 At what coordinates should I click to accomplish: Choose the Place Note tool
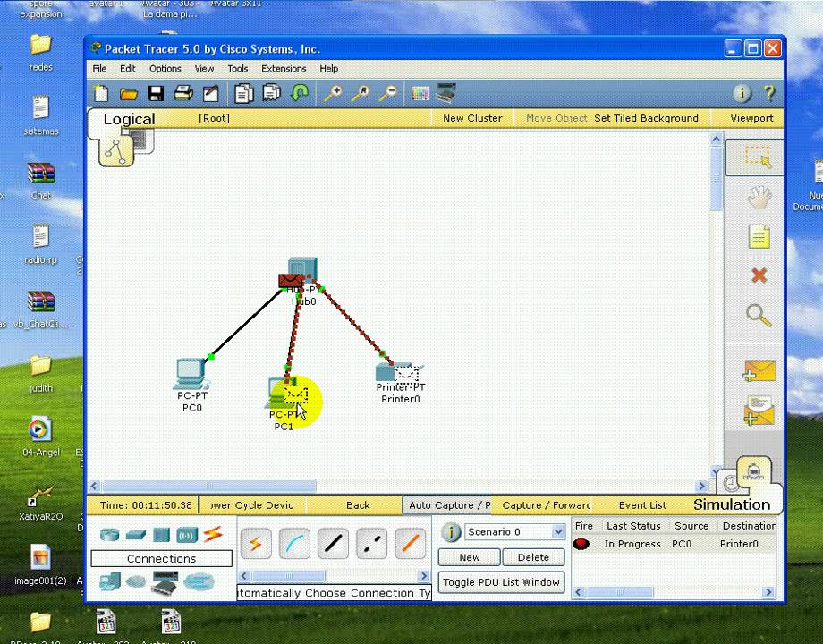[x=759, y=236]
